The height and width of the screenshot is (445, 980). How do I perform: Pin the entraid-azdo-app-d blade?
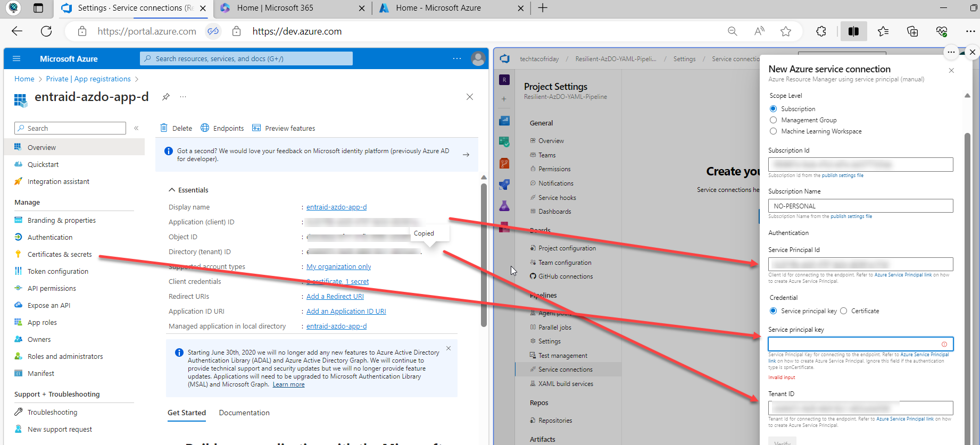point(166,97)
